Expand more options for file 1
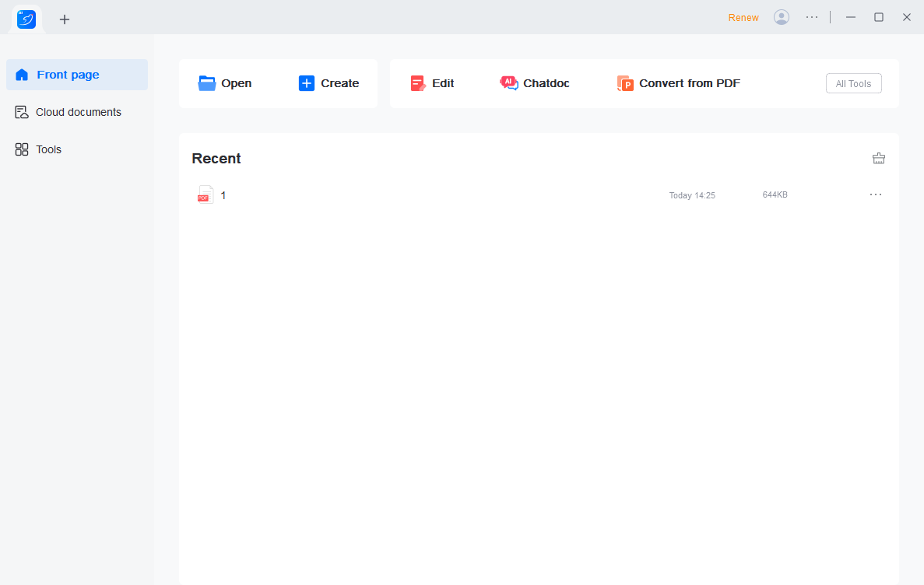 pos(876,194)
